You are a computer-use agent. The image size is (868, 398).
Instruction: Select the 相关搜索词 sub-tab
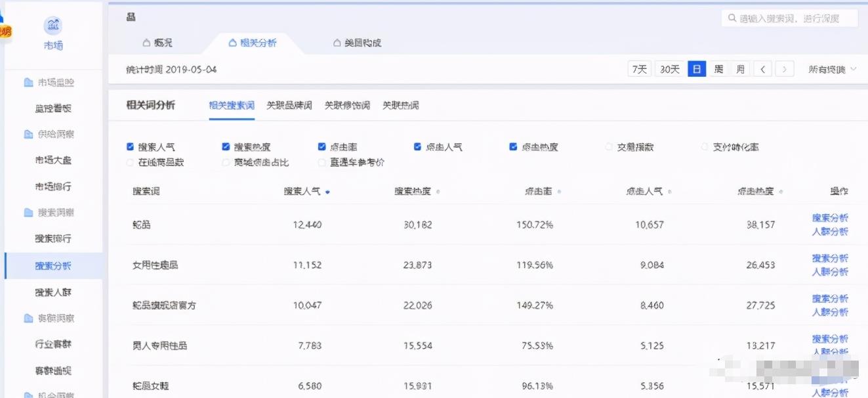[232, 105]
